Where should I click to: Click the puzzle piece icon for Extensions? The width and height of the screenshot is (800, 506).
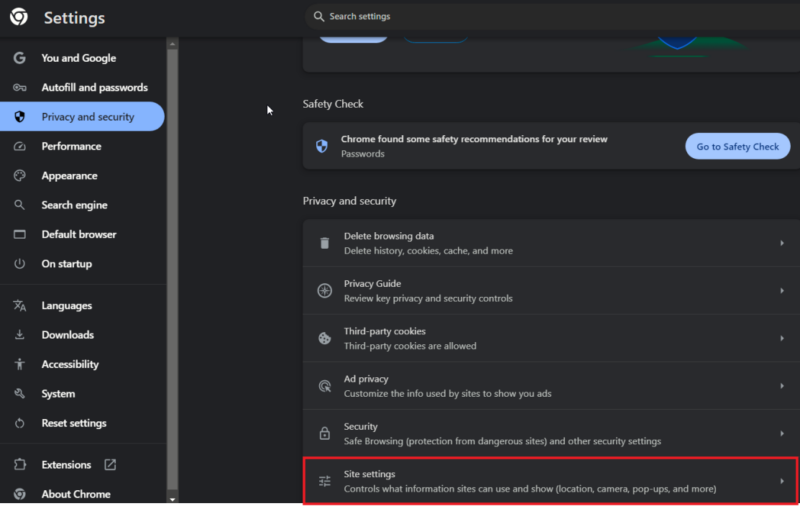coord(19,465)
